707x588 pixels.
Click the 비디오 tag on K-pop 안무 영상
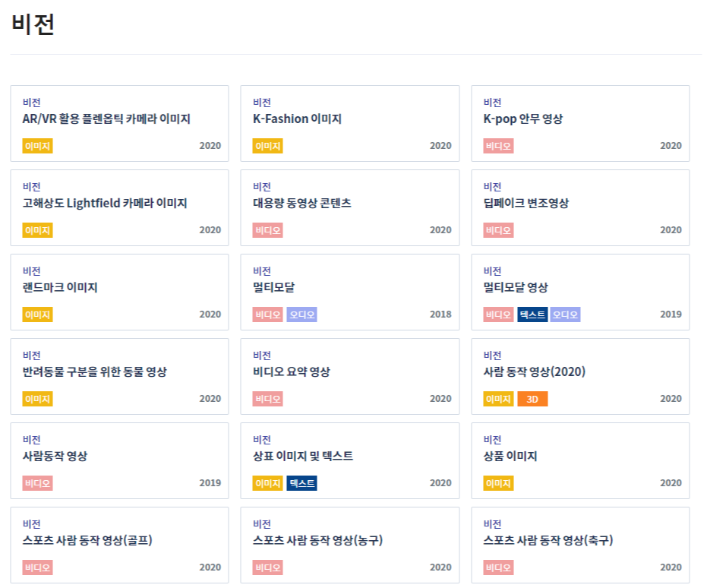(498, 146)
